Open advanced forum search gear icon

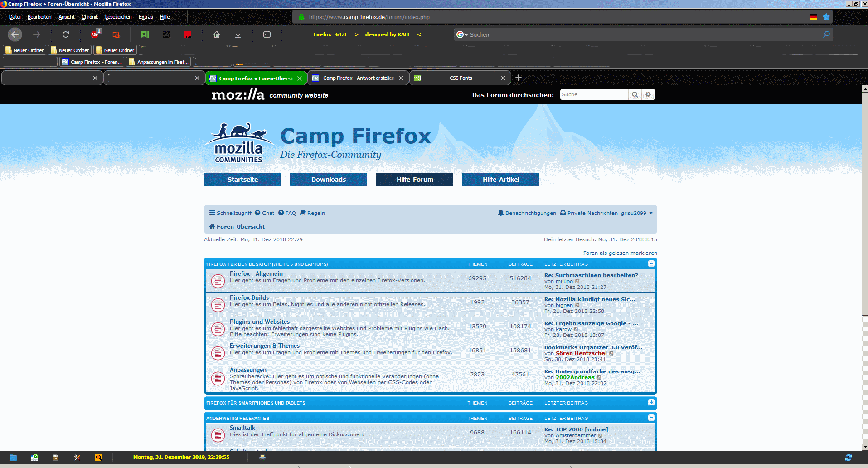pyautogui.click(x=648, y=94)
